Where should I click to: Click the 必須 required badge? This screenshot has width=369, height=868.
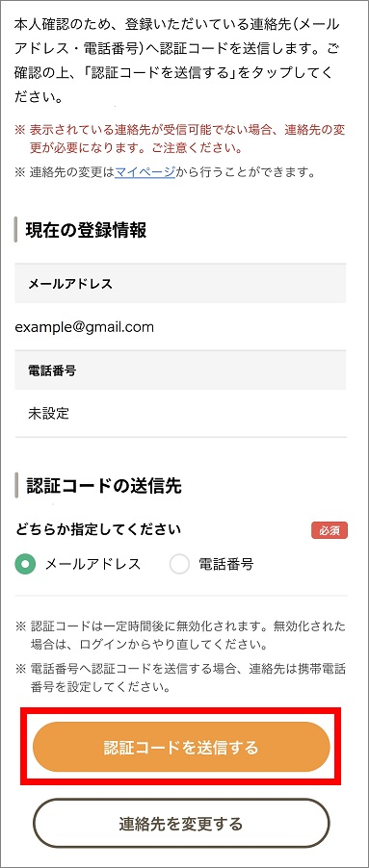point(329,530)
